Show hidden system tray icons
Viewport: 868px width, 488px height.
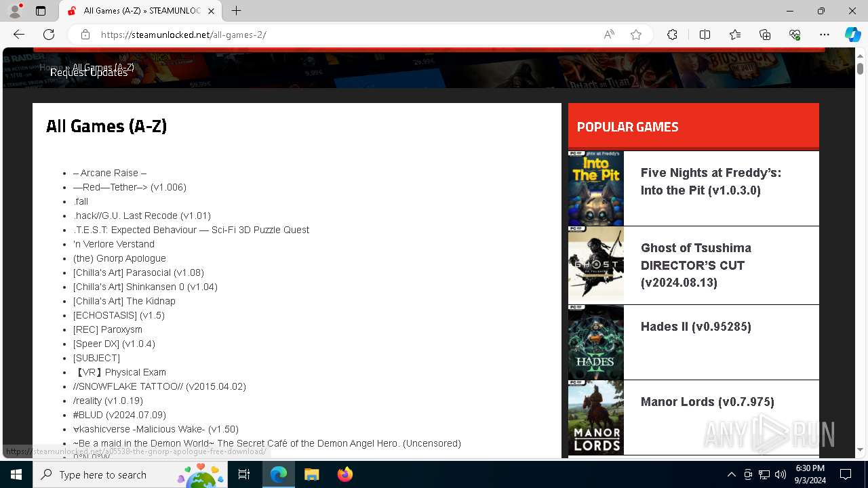(x=731, y=474)
